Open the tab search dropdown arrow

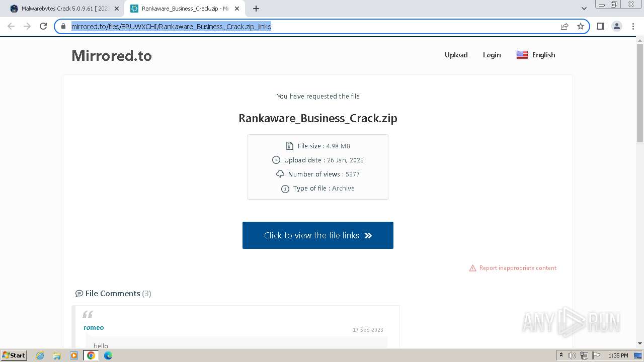[x=584, y=9]
